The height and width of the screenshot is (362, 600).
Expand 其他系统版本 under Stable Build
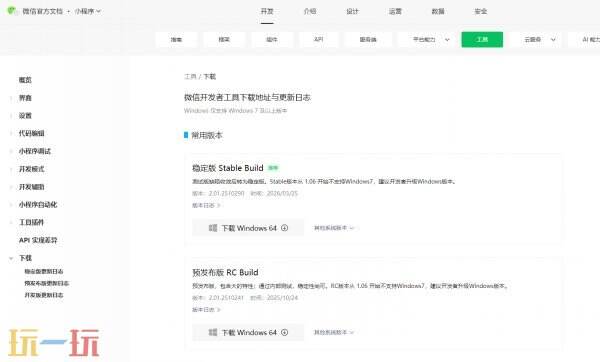point(334,228)
